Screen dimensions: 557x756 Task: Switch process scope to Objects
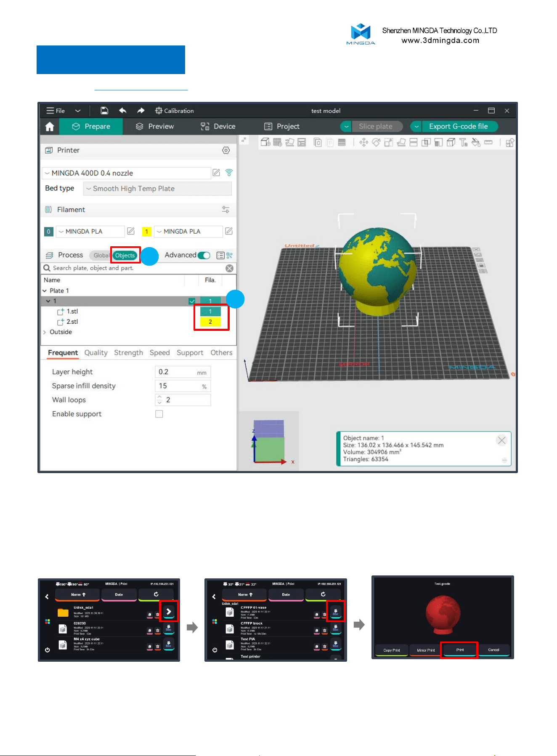tap(125, 255)
